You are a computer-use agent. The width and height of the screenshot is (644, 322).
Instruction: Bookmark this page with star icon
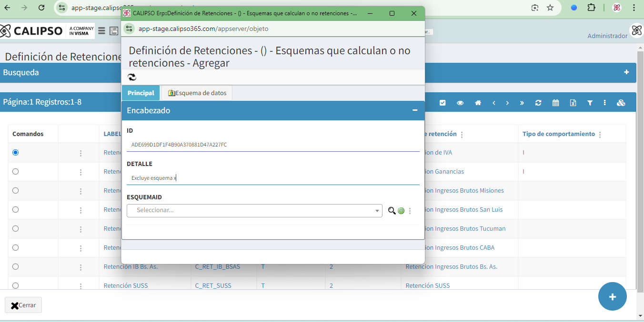pyautogui.click(x=550, y=8)
